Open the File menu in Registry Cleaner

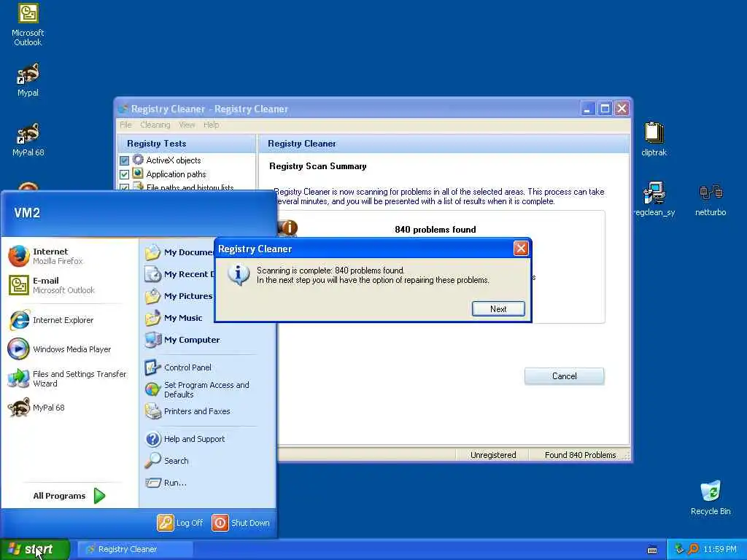coord(125,125)
